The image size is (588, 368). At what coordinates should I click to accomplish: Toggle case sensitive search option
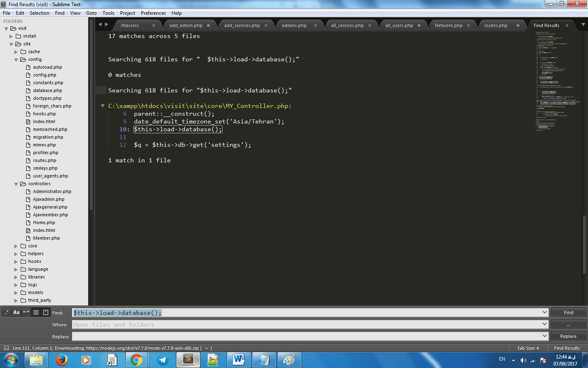[16, 312]
